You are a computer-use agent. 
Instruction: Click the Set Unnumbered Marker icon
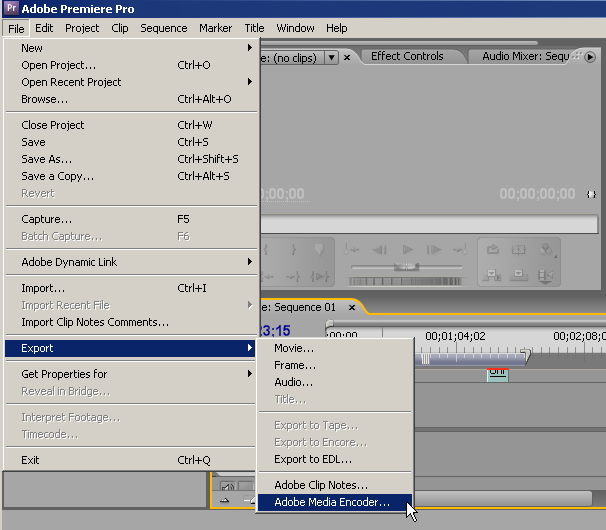tap(319, 250)
